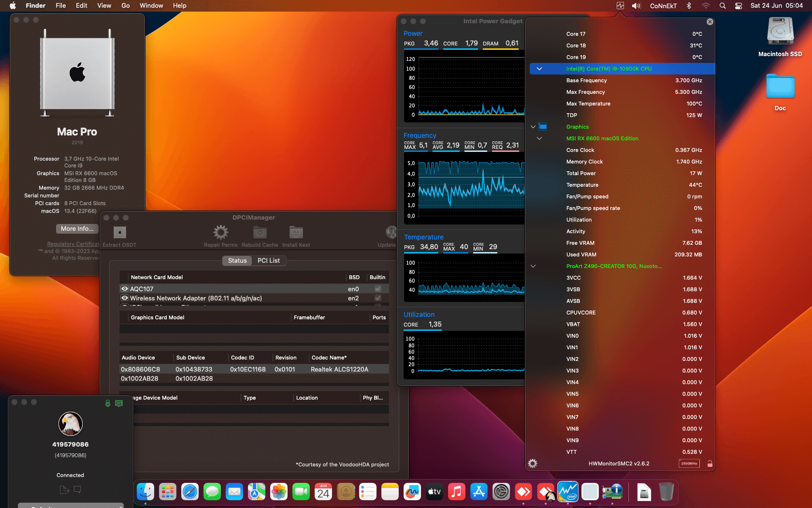Click the 2500MHz refresh rate field
This screenshot has width=812, height=508.
pos(688,463)
